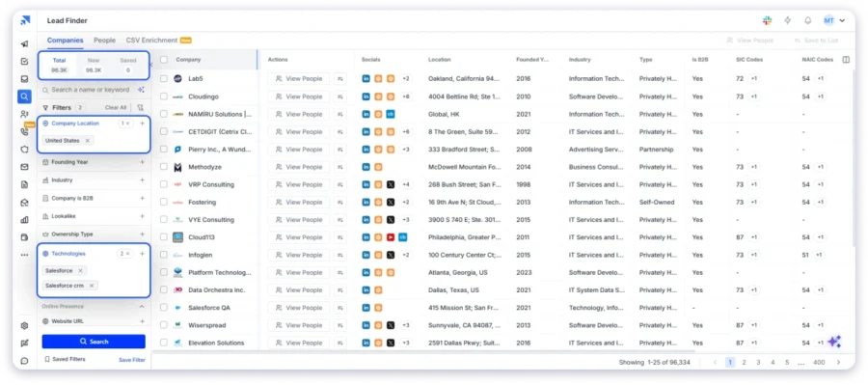Image resolution: width=868 pixels, height=385 pixels.
Task: Check the Cloudingo row checkbox
Action: [x=164, y=96]
